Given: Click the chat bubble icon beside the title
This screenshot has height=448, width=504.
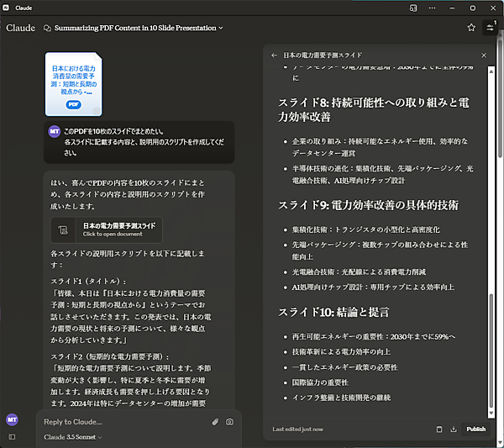Looking at the screenshot, I should click(46, 28).
